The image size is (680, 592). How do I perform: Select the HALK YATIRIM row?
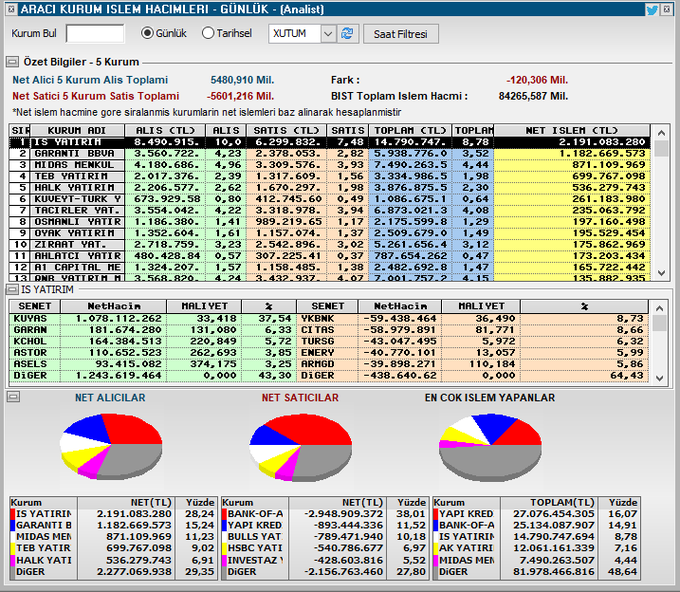(330, 188)
